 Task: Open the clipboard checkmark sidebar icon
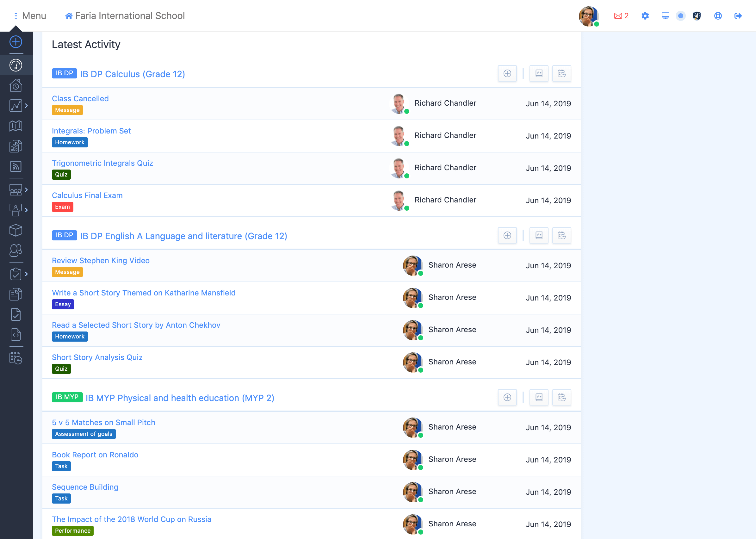click(15, 274)
